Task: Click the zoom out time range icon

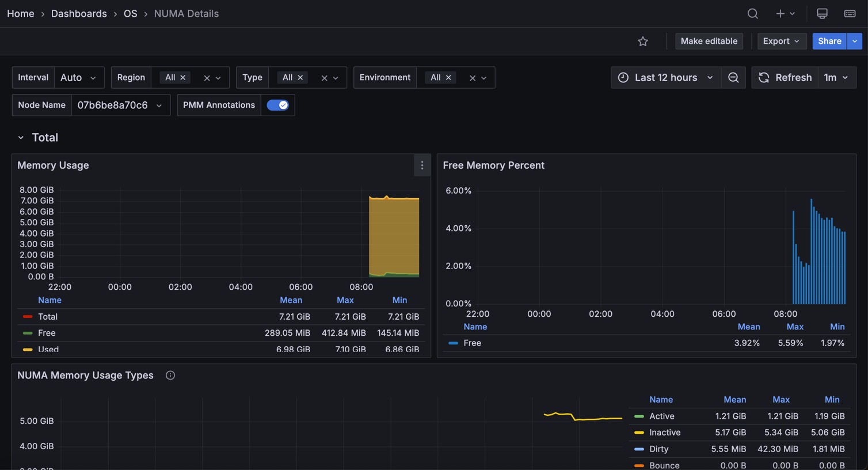Action: point(733,77)
